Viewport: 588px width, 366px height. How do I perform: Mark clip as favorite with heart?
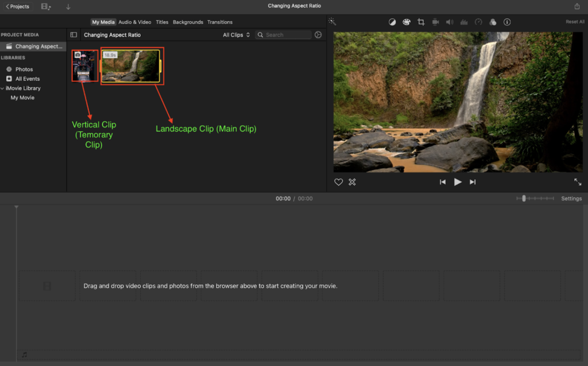[339, 182]
